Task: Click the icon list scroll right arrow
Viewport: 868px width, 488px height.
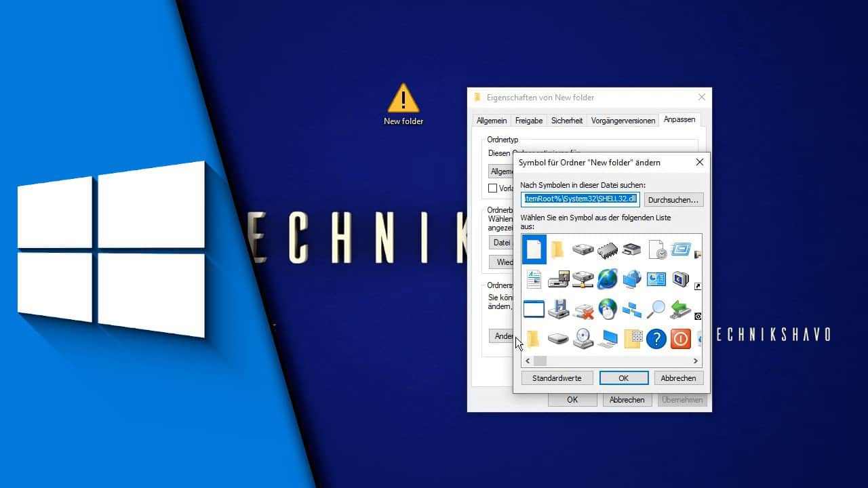Action: 696,361
